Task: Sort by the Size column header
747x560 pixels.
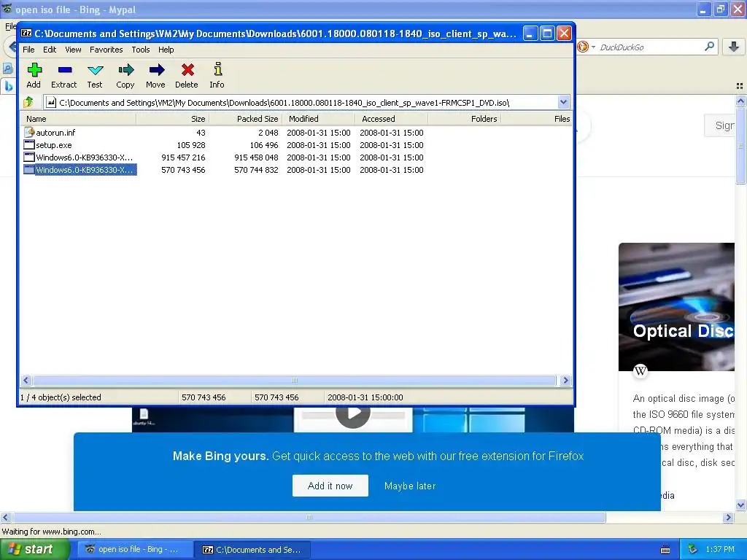Action: pyautogui.click(x=172, y=119)
